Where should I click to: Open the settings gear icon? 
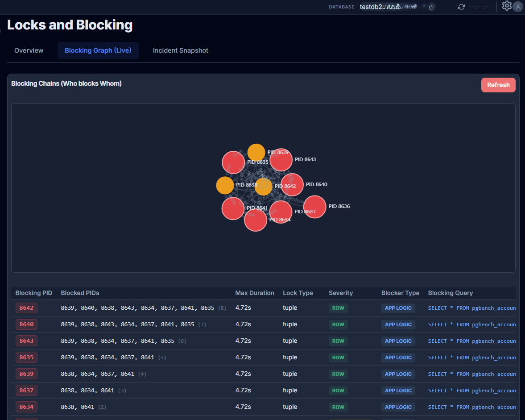506,6
